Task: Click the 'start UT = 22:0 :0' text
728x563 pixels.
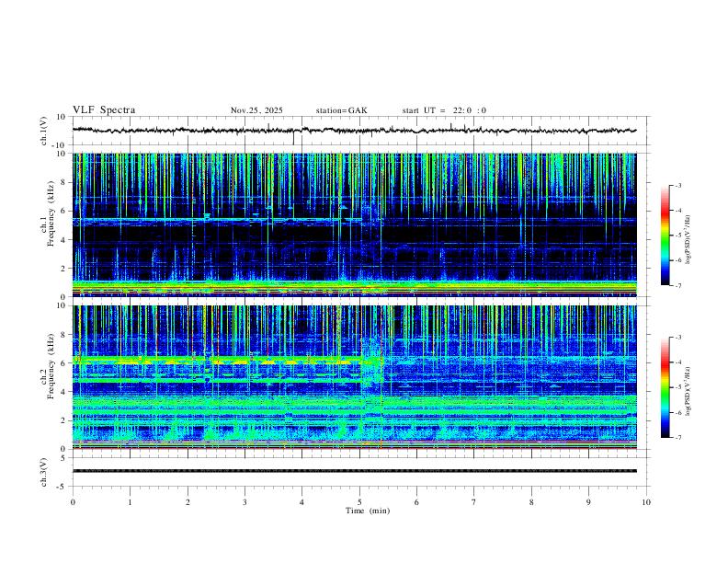Action: tap(444, 110)
